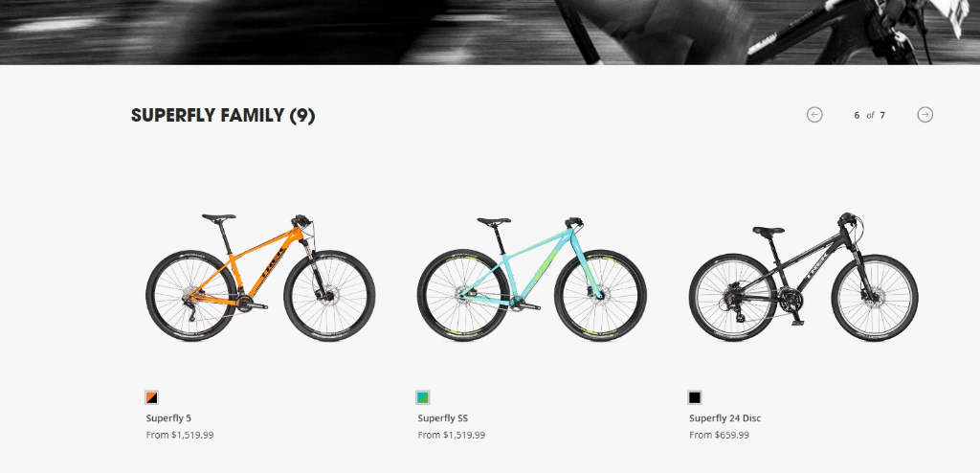
Task: Click the Superfly 5 price From $1,519.99
Action: click(x=180, y=435)
